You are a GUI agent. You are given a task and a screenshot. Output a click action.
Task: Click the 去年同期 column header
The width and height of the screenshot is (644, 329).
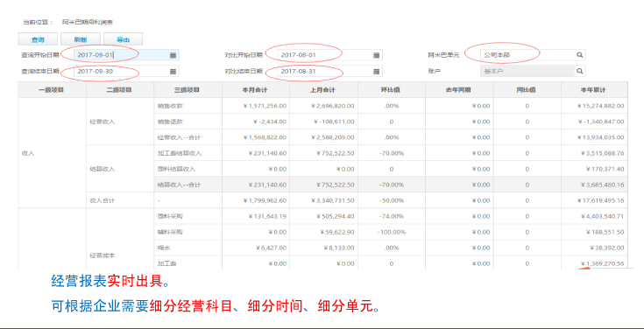459,90
